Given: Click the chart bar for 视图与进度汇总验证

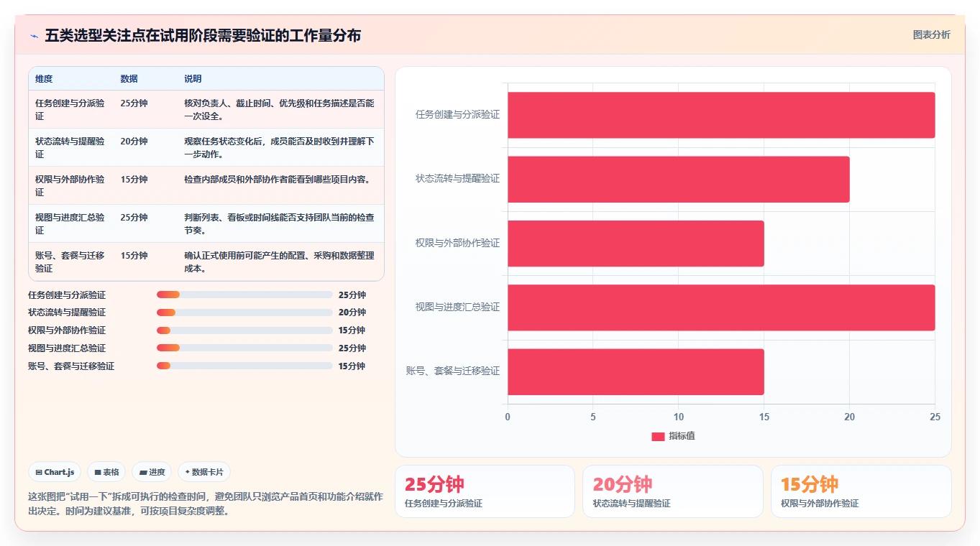Looking at the screenshot, I should point(721,307).
